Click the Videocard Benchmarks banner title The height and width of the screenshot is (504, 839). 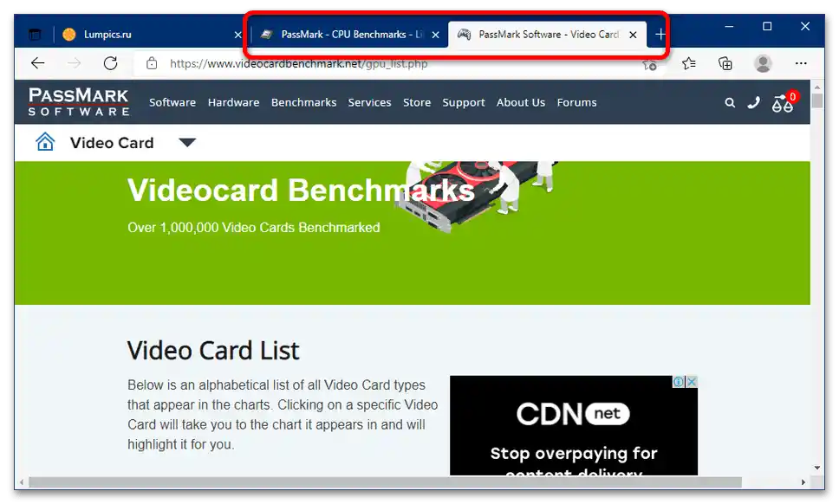(x=301, y=191)
